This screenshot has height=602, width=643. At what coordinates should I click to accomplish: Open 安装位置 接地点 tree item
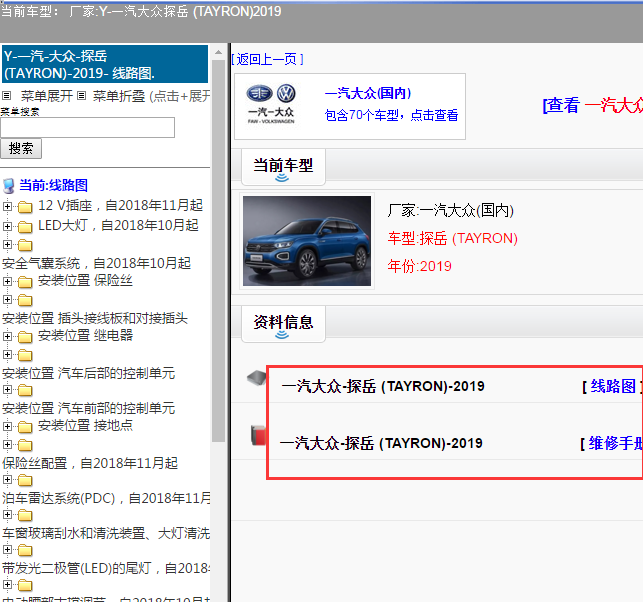point(85,426)
